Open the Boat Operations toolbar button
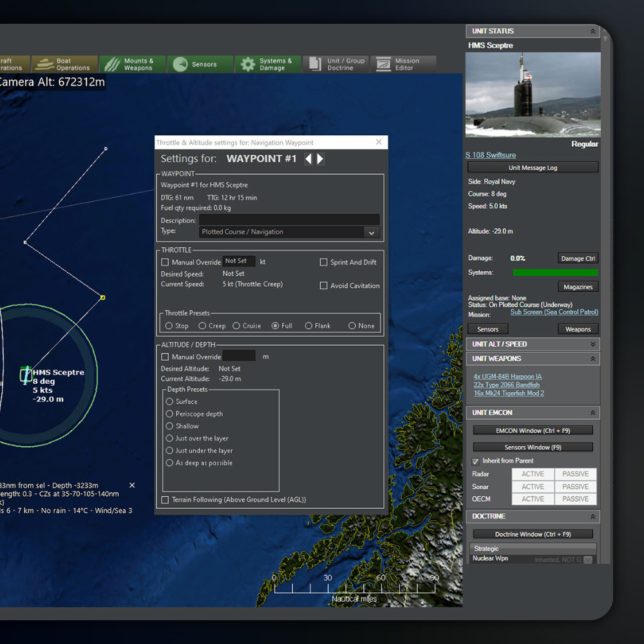 [x=64, y=64]
